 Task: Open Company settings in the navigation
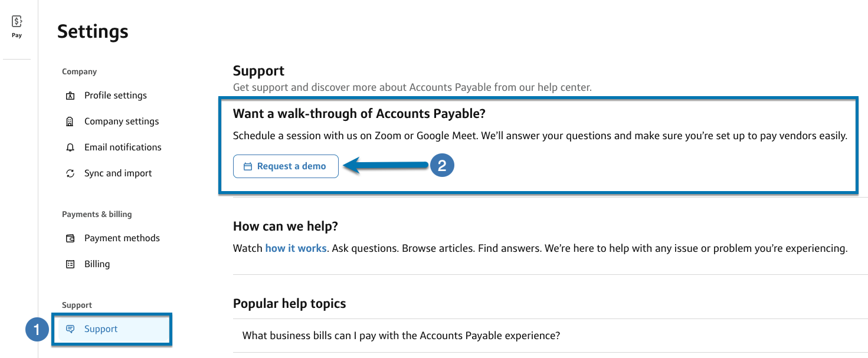(x=122, y=121)
